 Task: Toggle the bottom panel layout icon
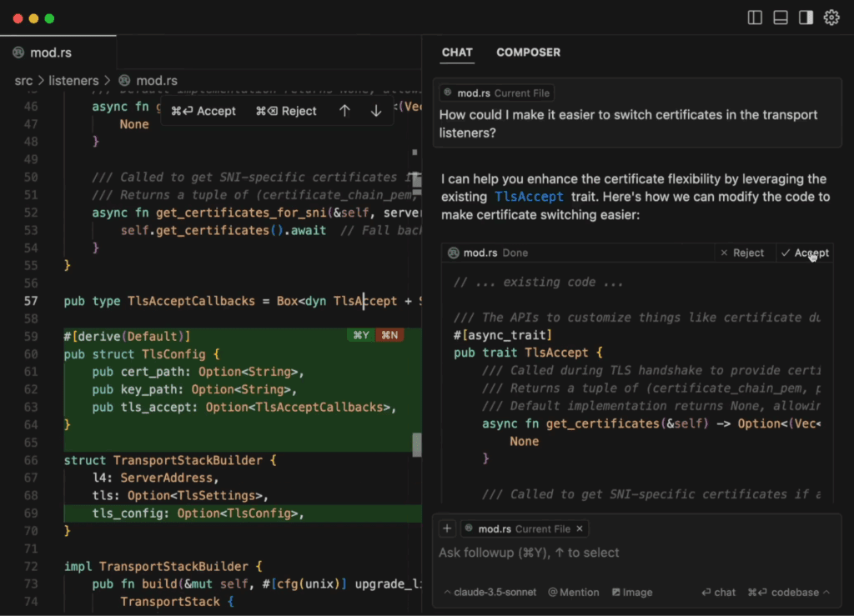click(780, 18)
